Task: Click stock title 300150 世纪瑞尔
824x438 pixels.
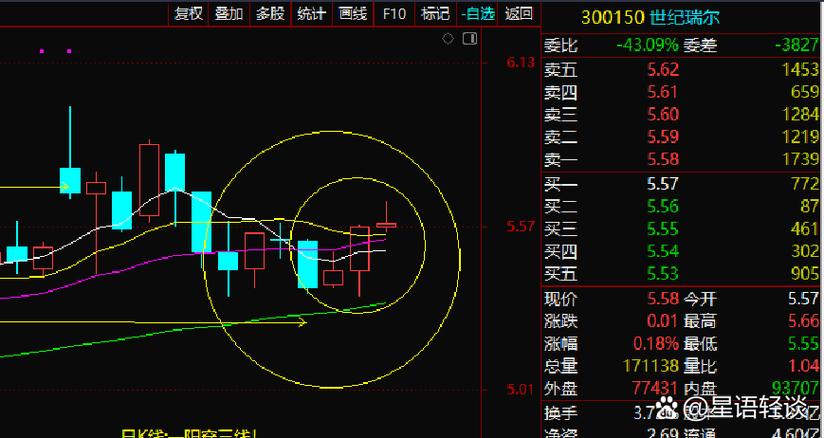Action: pyautogui.click(x=651, y=17)
